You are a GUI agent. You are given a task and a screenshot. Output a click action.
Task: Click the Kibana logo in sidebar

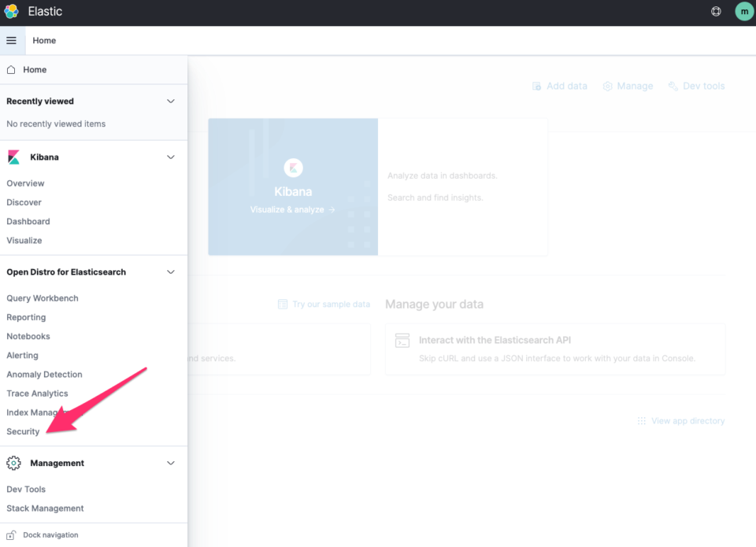click(x=13, y=157)
